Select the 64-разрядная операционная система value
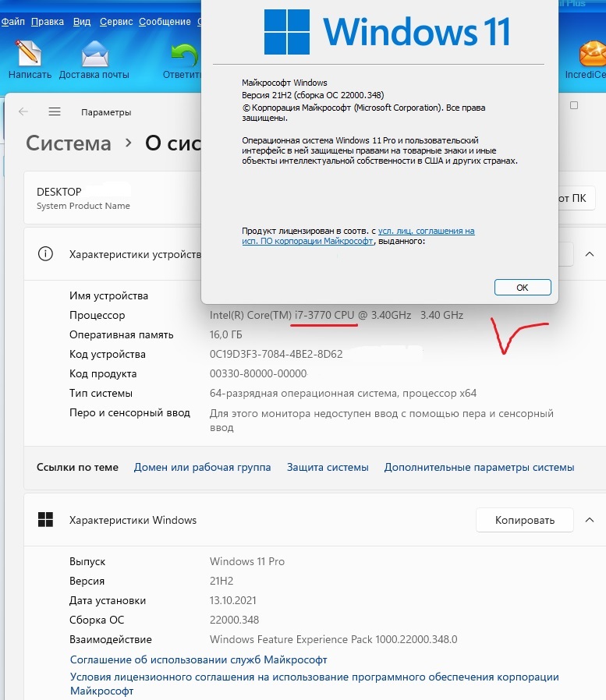 [x=343, y=394]
